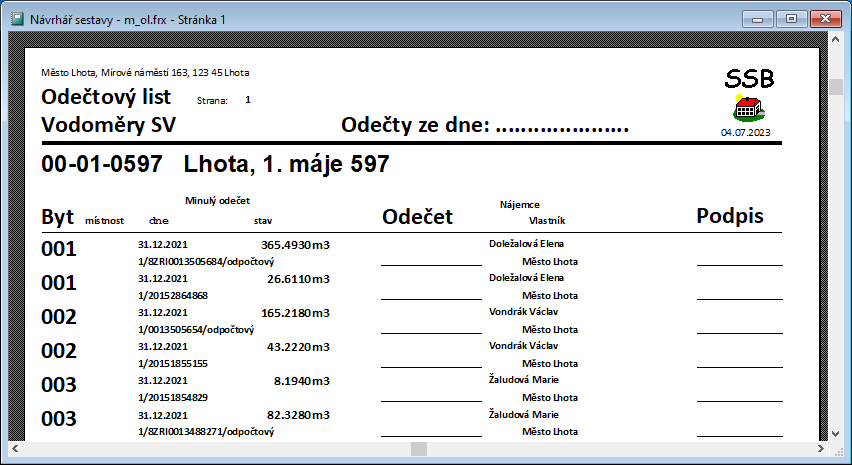Close the Návrhář sestavy window
This screenshot has width=852, height=465.
[825, 18]
